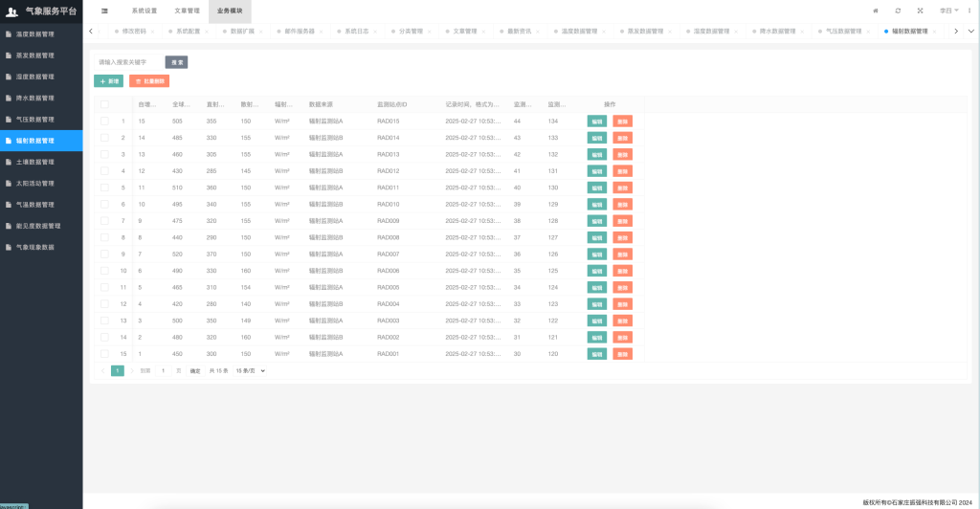
Task: Open the 李白 user dropdown
Action: pyautogui.click(x=947, y=11)
